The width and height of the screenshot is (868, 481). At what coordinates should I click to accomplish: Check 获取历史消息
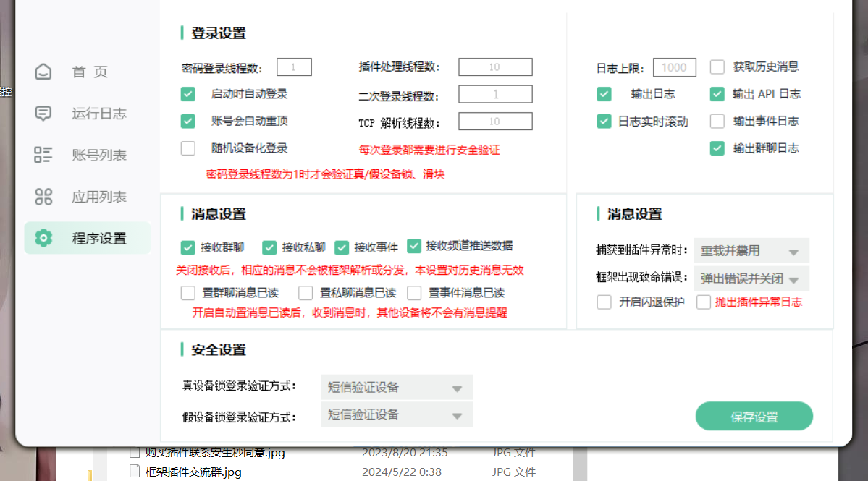click(x=717, y=67)
